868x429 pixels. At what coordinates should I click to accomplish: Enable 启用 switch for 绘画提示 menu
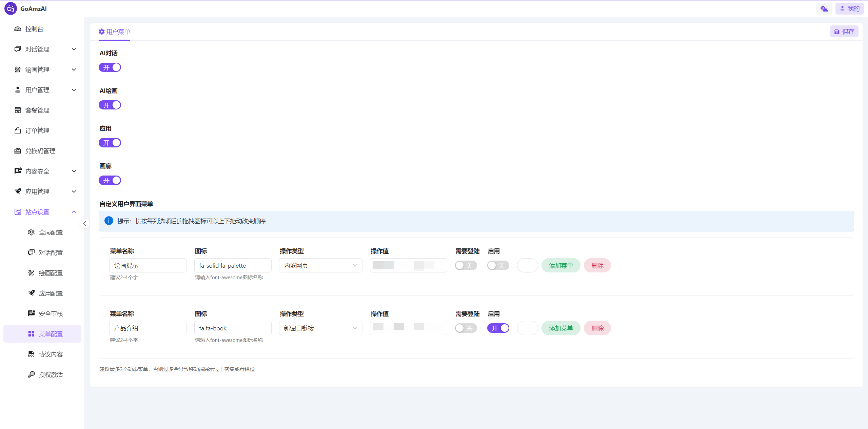[x=498, y=265]
